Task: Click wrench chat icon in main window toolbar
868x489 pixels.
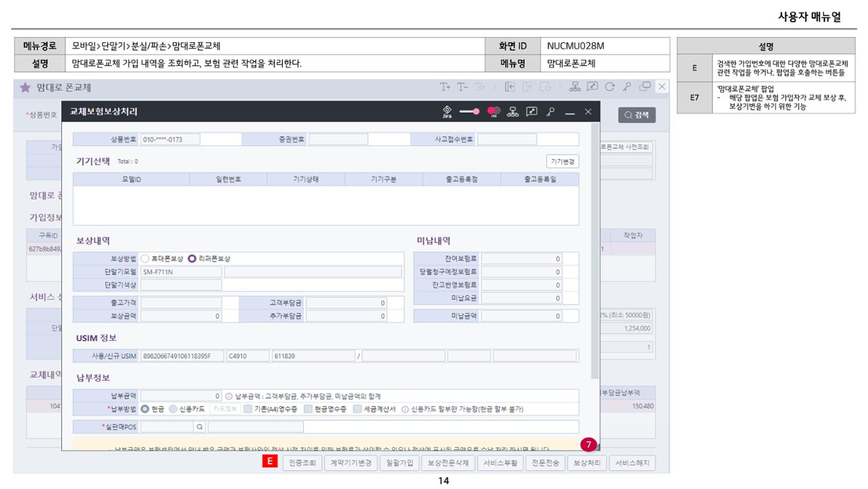Action: click(593, 87)
